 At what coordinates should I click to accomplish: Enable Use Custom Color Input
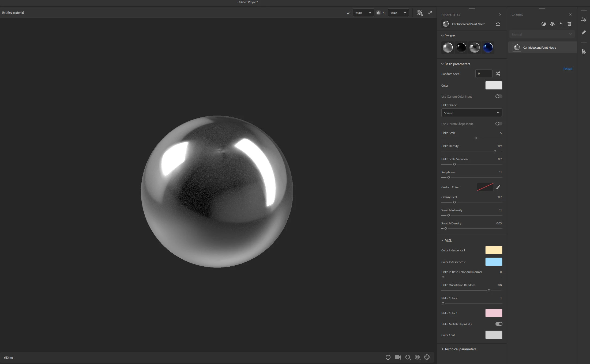click(x=498, y=96)
